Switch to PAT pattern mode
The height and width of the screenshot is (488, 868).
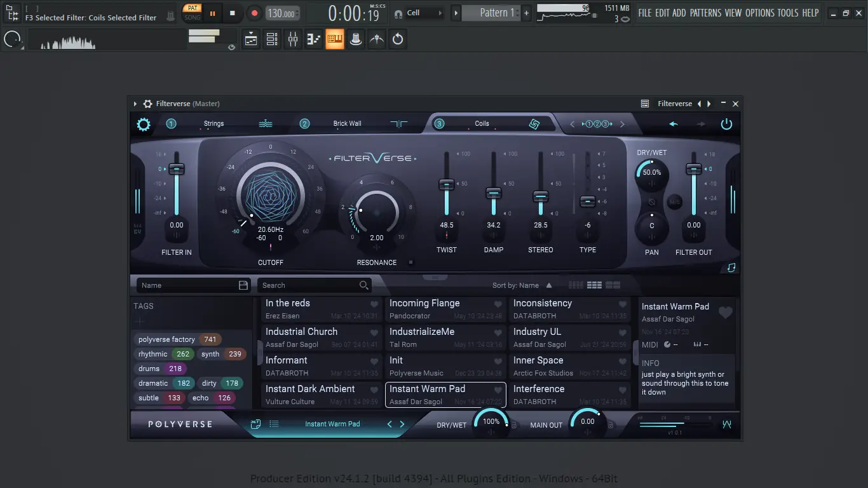click(192, 8)
